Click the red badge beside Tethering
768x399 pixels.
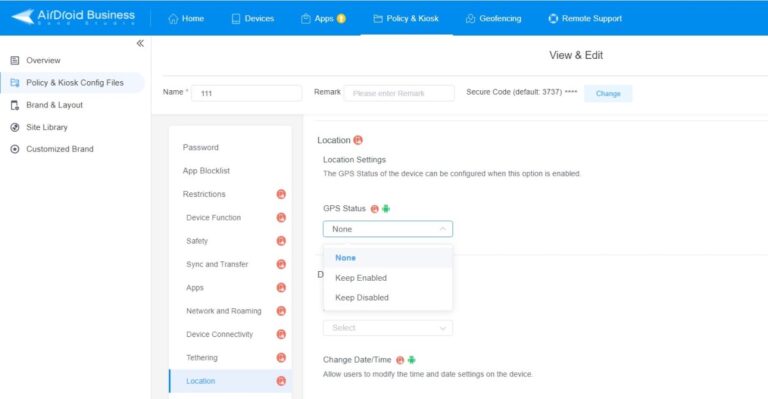click(281, 358)
